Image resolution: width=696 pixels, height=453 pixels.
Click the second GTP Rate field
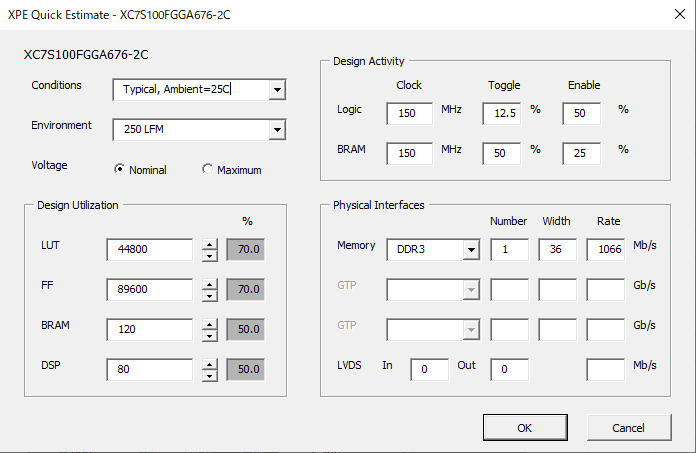605,330
